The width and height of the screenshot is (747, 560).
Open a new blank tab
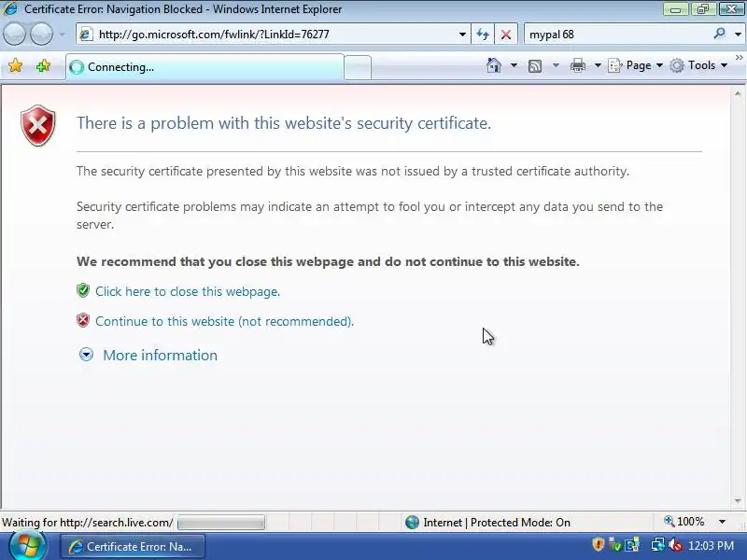pos(358,67)
